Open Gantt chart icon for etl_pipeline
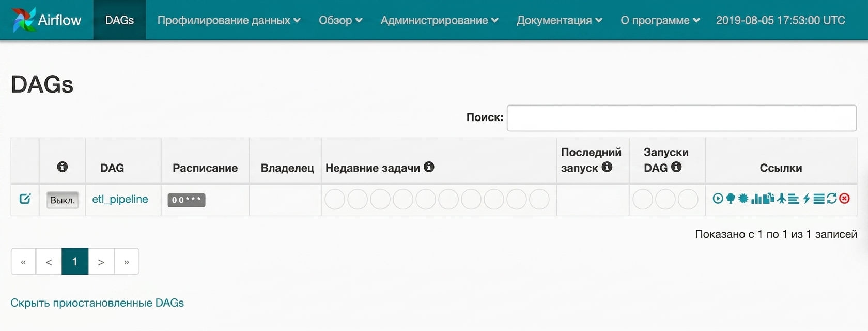The image size is (868, 331). (794, 199)
